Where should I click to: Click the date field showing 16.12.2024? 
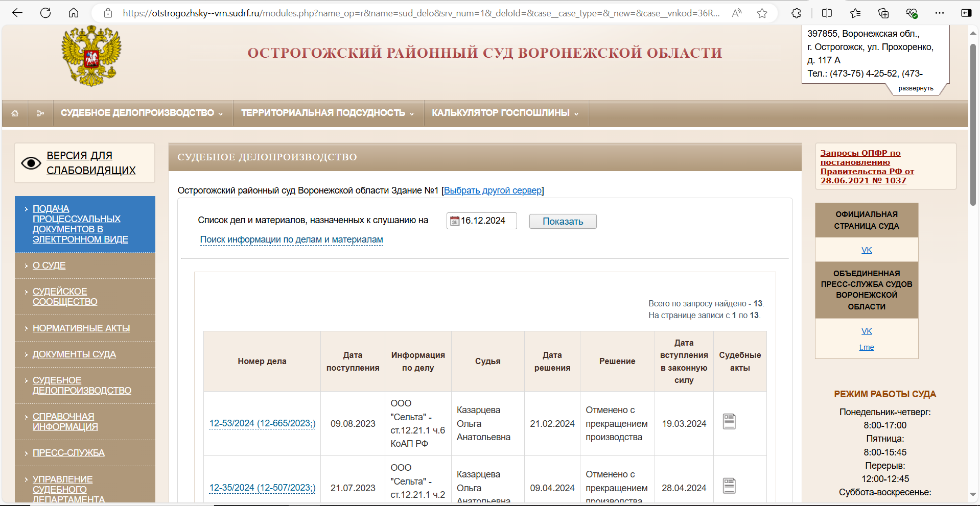482,221
